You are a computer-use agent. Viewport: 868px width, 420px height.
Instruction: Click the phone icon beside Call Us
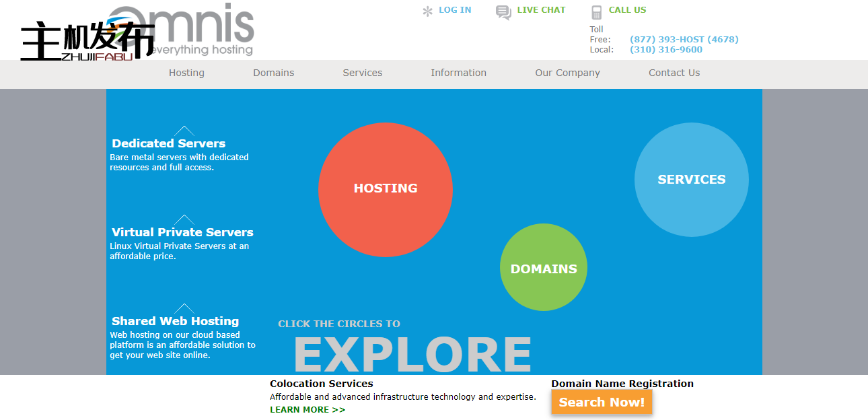[x=596, y=12]
